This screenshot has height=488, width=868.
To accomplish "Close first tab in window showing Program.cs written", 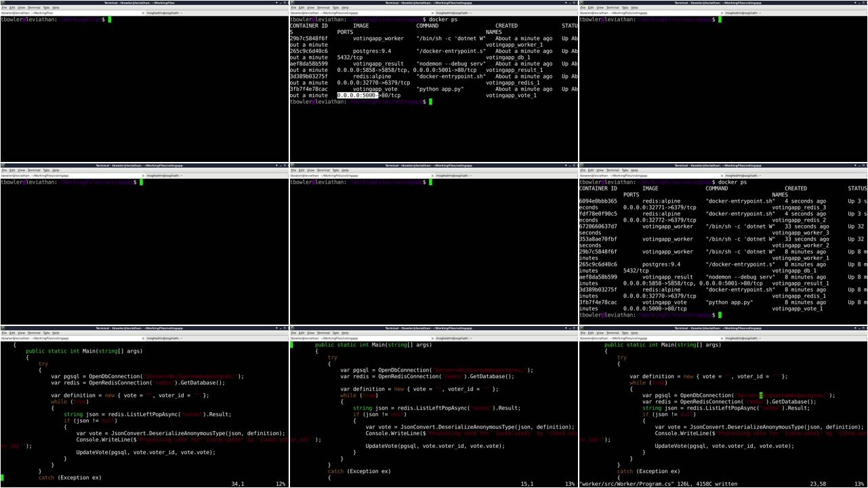I will [x=722, y=338].
